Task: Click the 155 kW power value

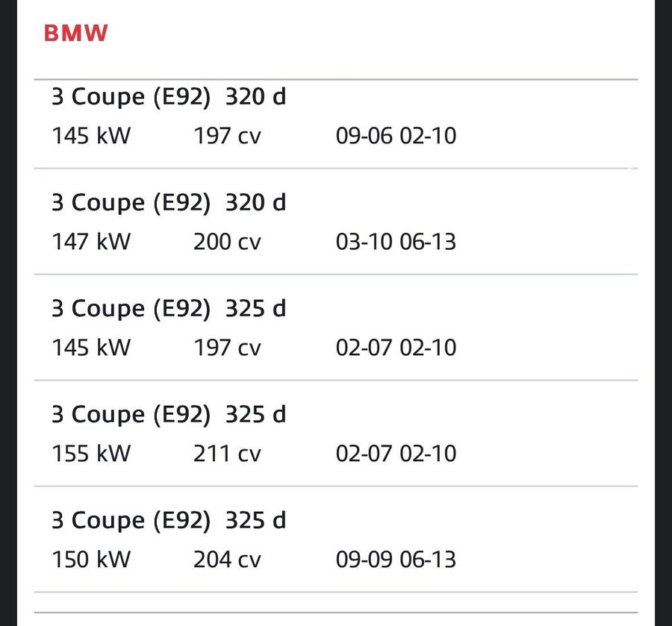Action: coord(91,454)
